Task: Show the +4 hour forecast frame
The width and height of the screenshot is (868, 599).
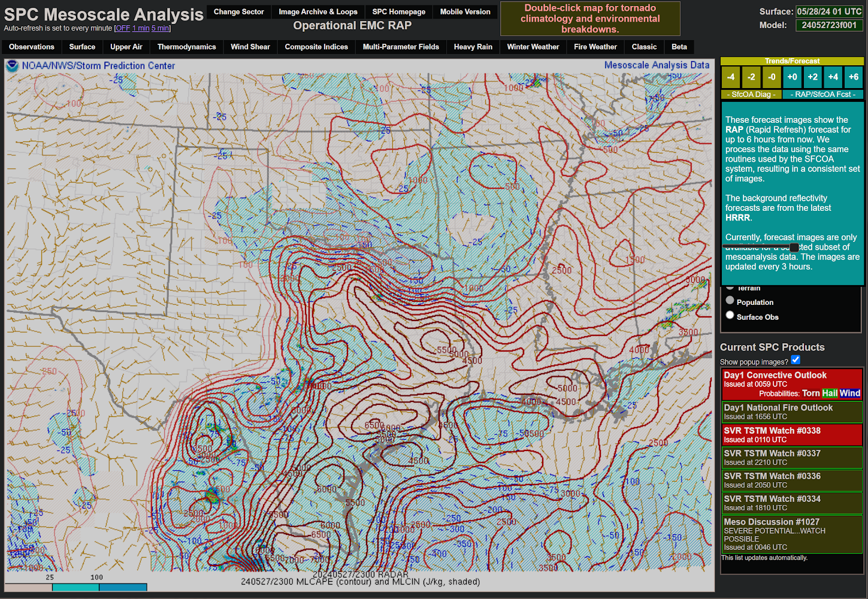Action: [x=833, y=77]
